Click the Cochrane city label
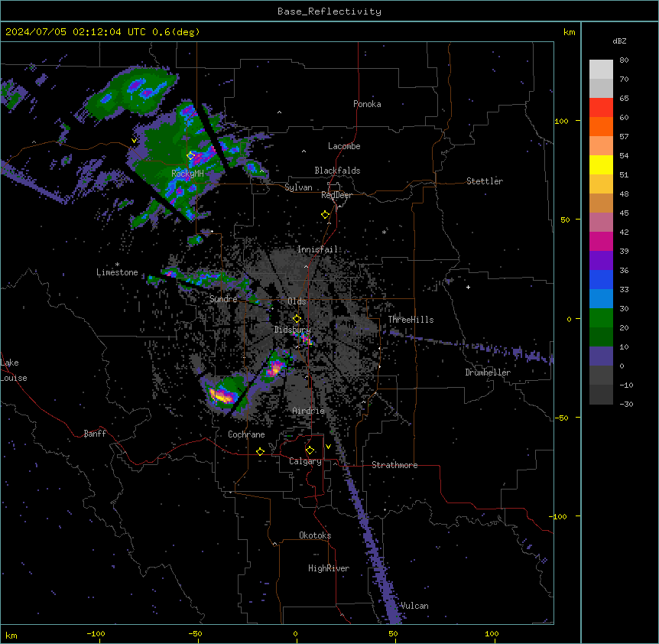 coord(246,434)
